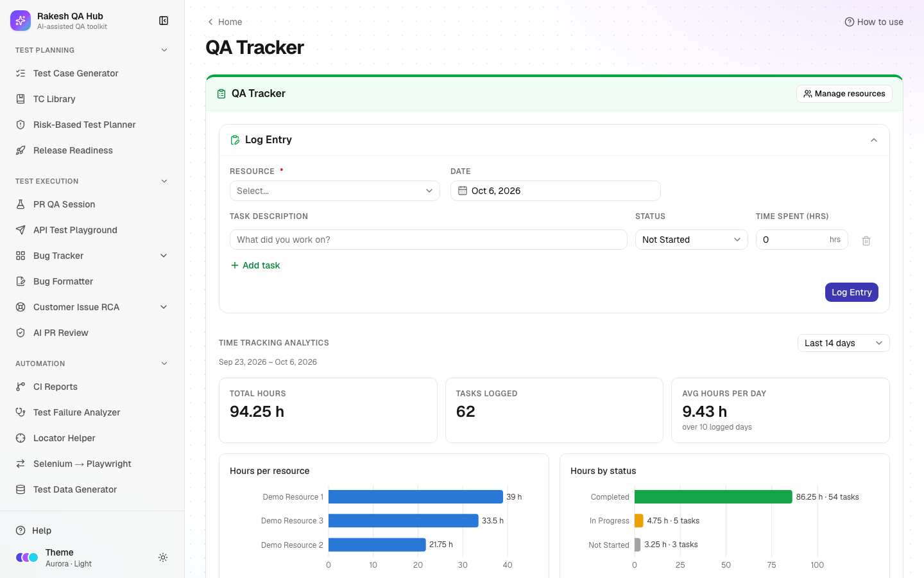Focus the time spent hours field
924x578 pixels.
(x=802, y=240)
